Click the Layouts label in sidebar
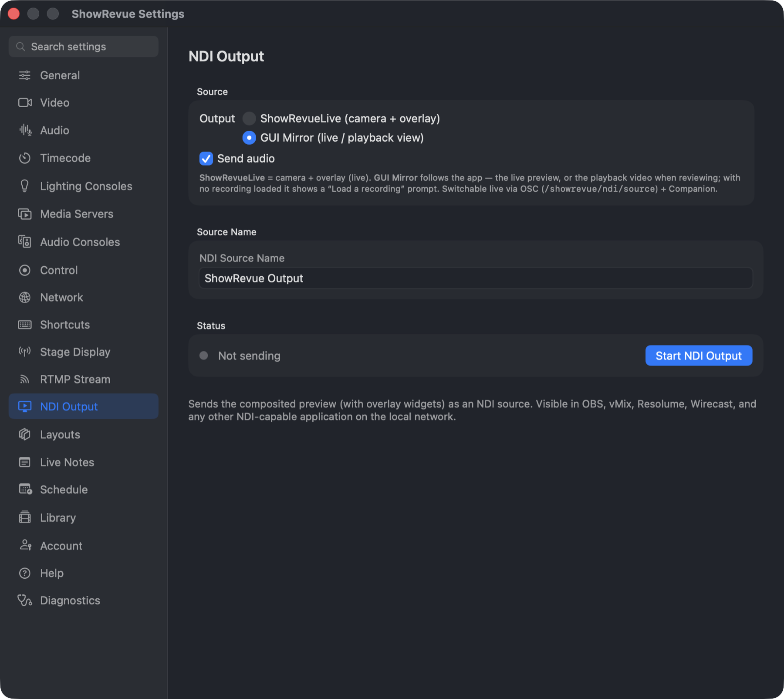Image resolution: width=784 pixels, height=699 pixels. [x=60, y=434]
